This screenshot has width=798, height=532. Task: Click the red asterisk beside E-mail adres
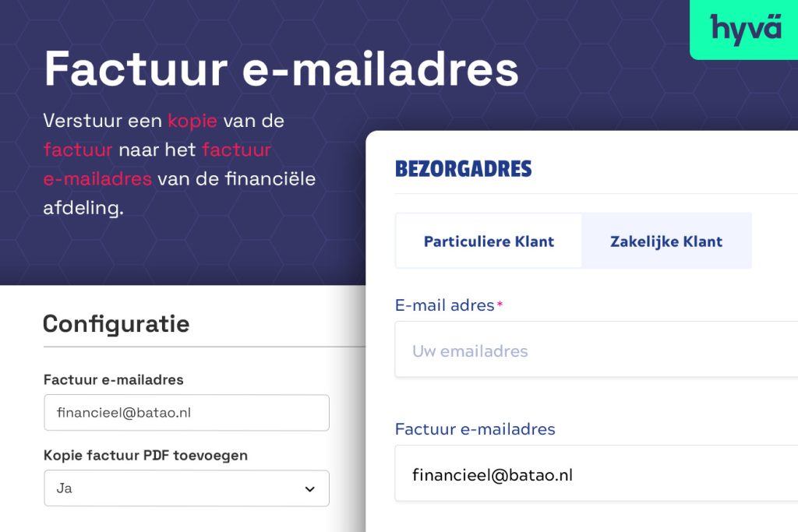coord(500,305)
